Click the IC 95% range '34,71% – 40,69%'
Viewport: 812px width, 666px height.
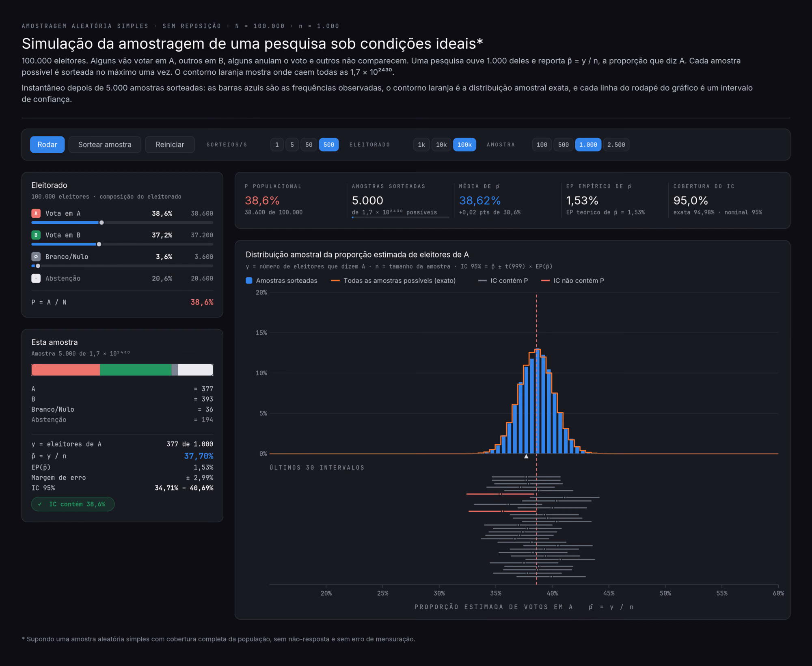point(184,488)
